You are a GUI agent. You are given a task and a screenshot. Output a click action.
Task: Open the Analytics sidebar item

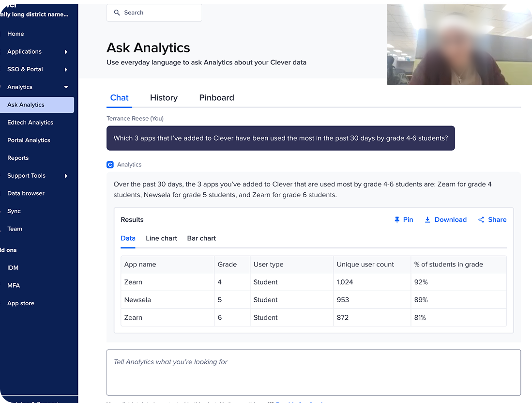(20, 87)
